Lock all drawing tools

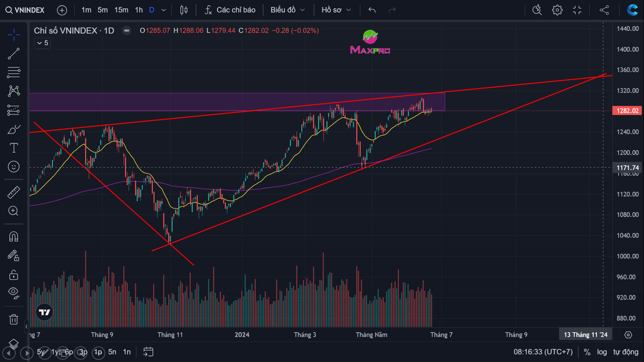[x=14, y=274]
